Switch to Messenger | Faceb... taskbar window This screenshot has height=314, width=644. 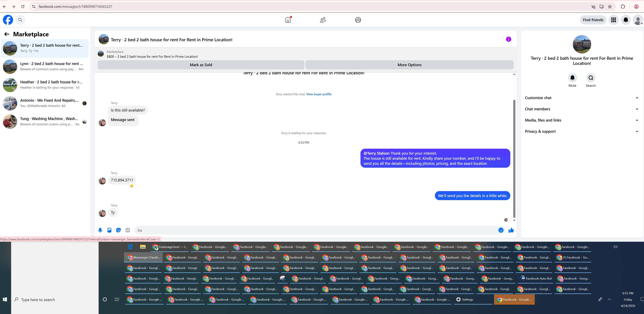click(x=144, y=257)
